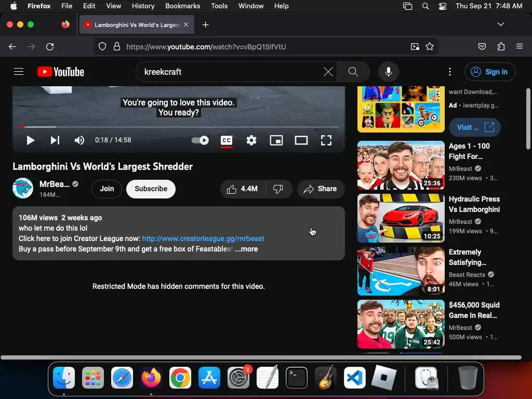This screenshot has height=399, width=532.
Task: Open Firefox extensions puzzle icon
Action: point(501,46)
